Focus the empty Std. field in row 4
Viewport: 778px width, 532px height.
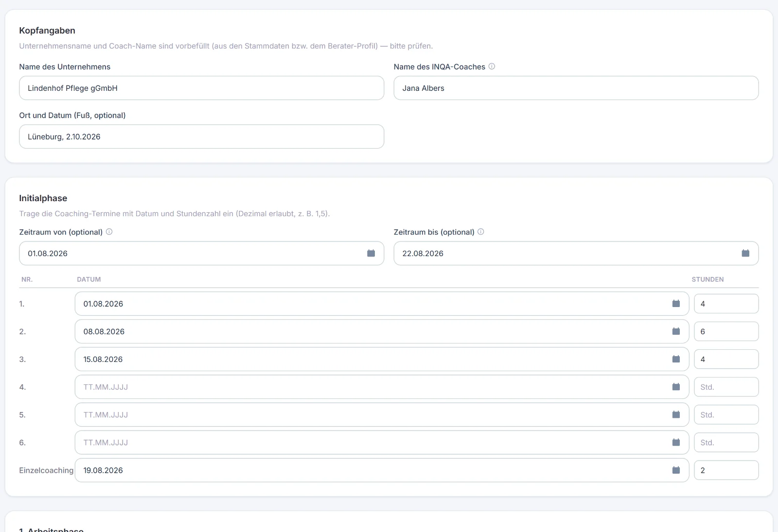click(x=726, y=387)
